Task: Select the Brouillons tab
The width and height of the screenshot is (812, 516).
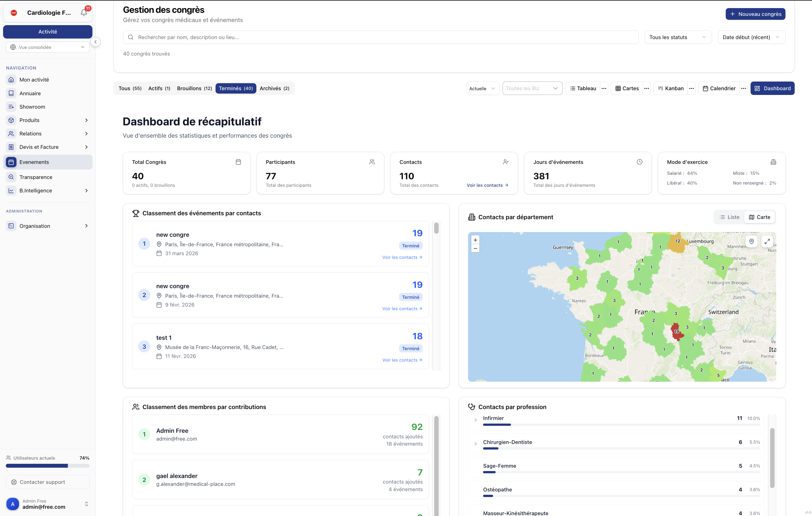Action: click(x=194, y=88)
